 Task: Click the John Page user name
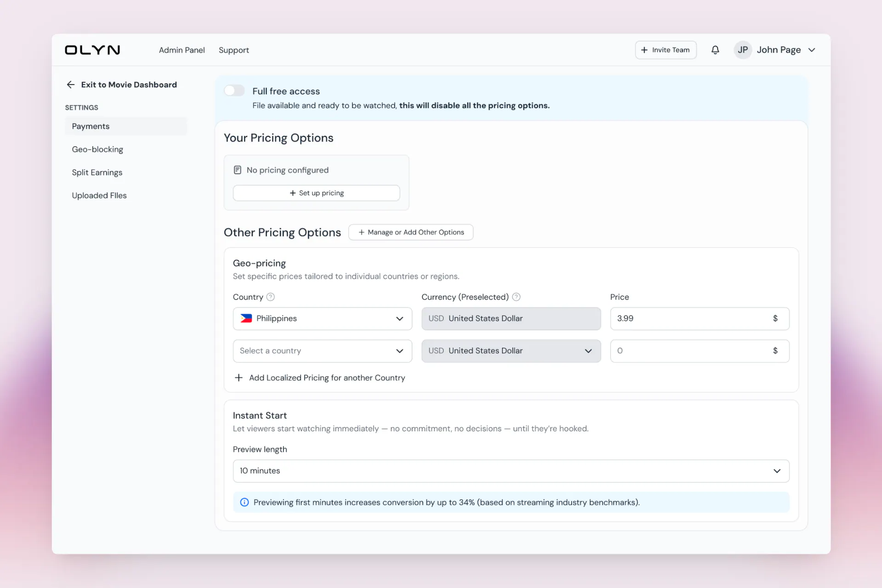779,50
